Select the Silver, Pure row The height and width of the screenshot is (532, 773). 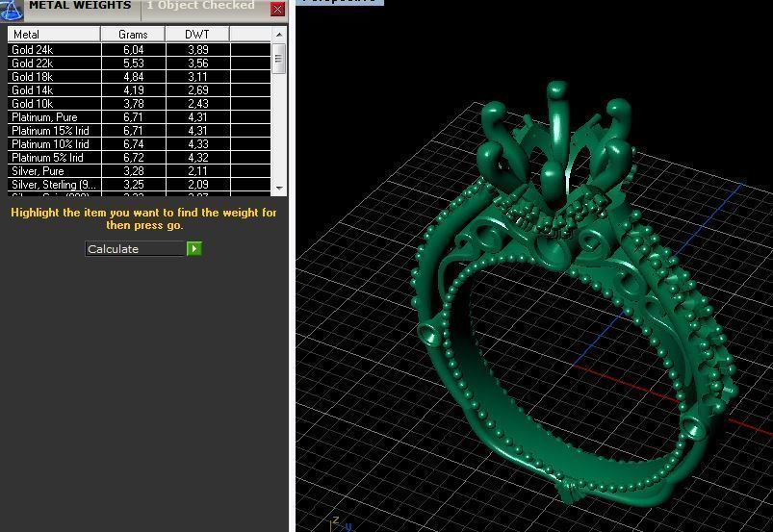click(54, 171)
